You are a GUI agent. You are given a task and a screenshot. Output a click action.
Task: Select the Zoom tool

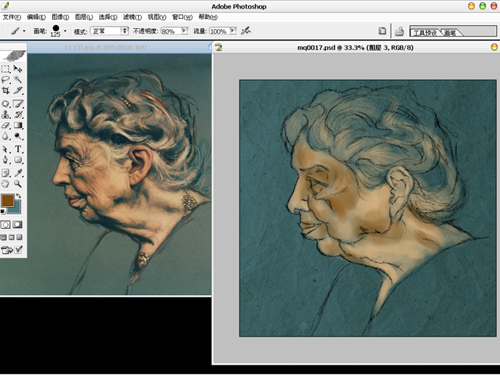(18, 184)
